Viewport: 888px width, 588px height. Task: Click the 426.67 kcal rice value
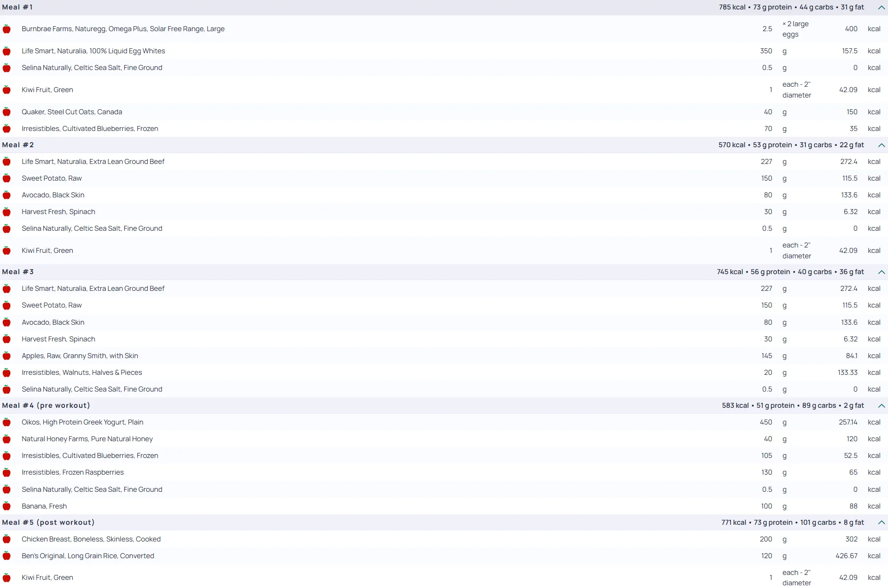[846, 556]
